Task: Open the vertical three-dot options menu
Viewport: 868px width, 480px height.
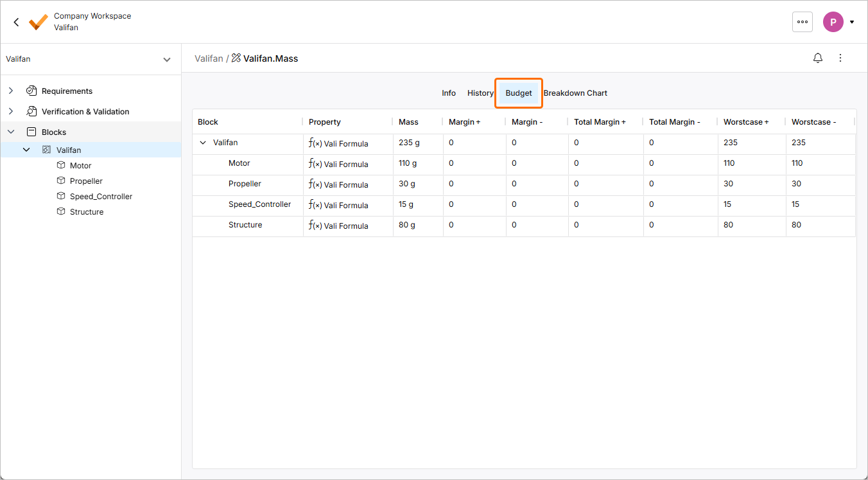Action: point(840,58)
